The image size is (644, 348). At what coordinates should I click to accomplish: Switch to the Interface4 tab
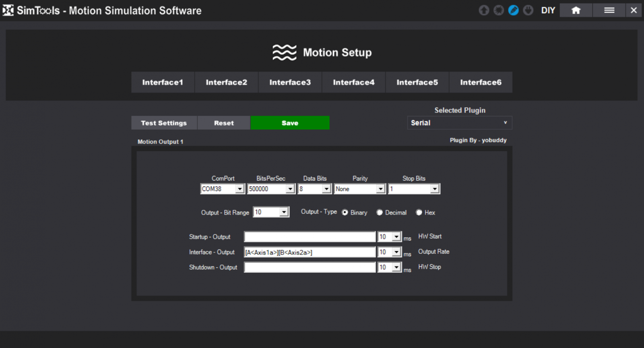(353, 82)
